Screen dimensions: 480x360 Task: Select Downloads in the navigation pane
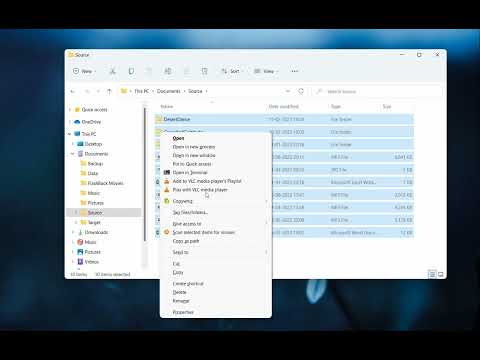pos(96,232)
